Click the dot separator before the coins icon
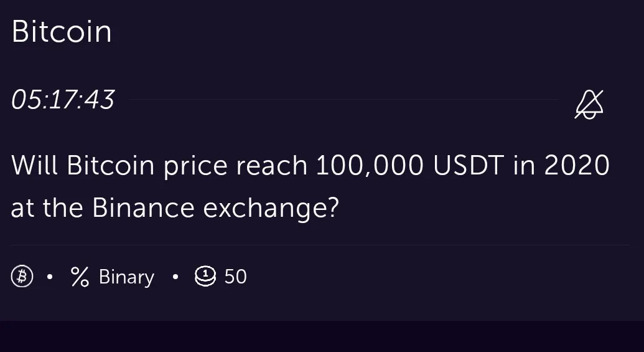 [175, 277]
